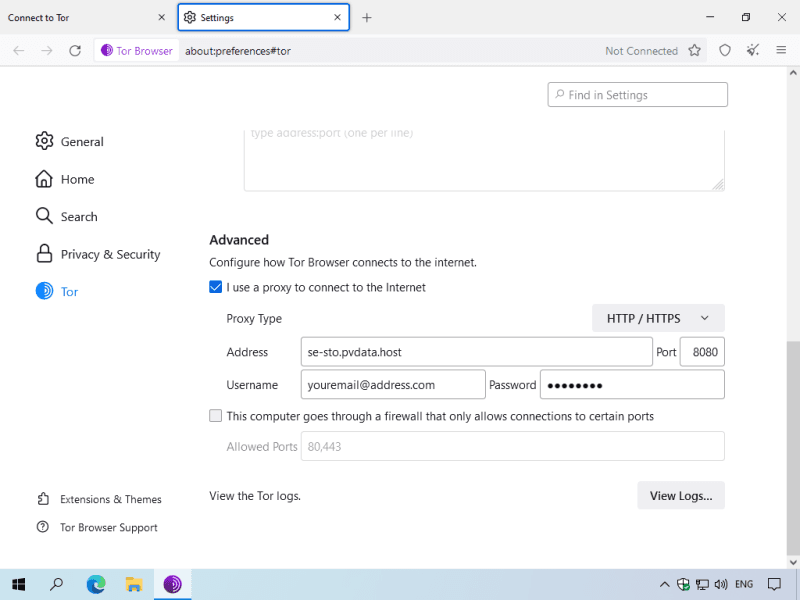Open Search settings category
800x600 pixels.
point(66,216)
